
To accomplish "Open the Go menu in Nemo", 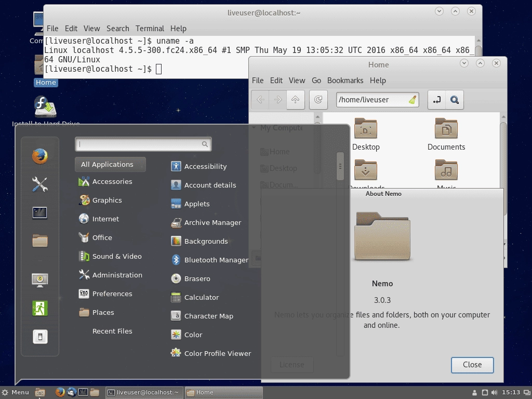I will [x=316, y=81].
